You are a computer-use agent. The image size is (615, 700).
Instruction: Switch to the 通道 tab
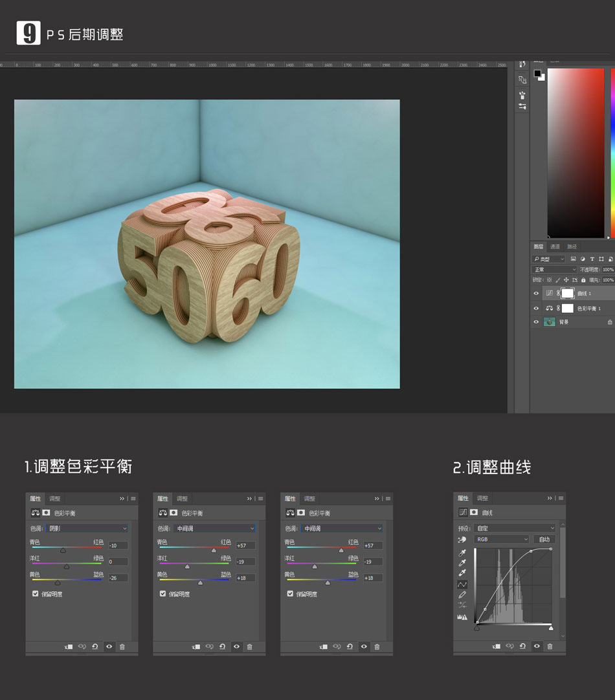[555, 246]
